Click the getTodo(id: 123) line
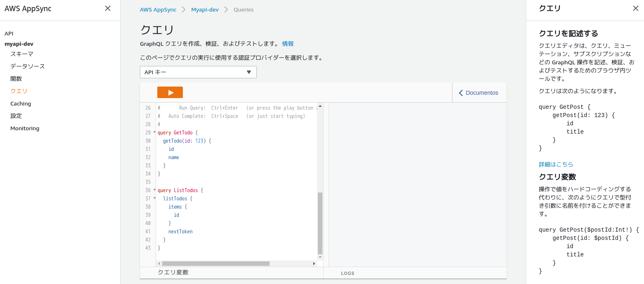Image resolution: width=644 pixels, height=284 pixels. [187, 141]
